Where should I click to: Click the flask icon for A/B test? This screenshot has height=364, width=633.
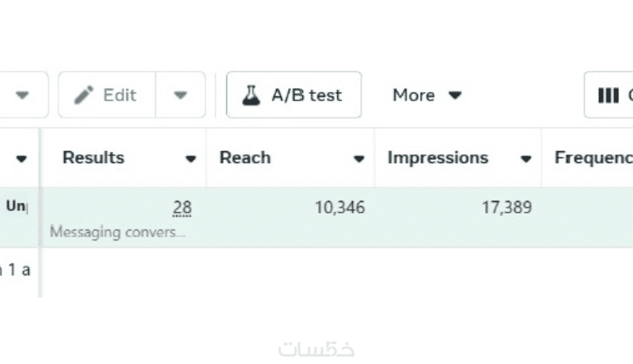pyautogui.click(x=251, y=95)
